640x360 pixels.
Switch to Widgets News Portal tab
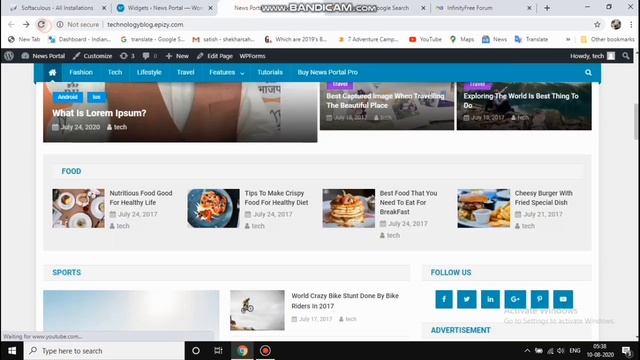(x=165, y=8)
